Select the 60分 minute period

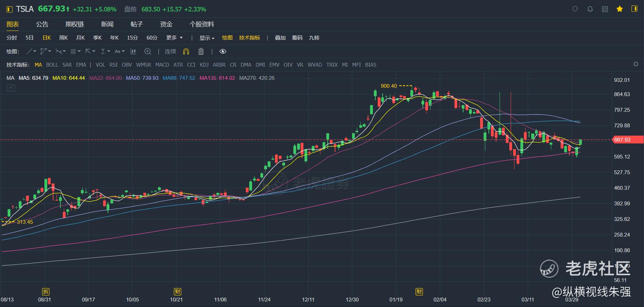click(x=152, y=37)
